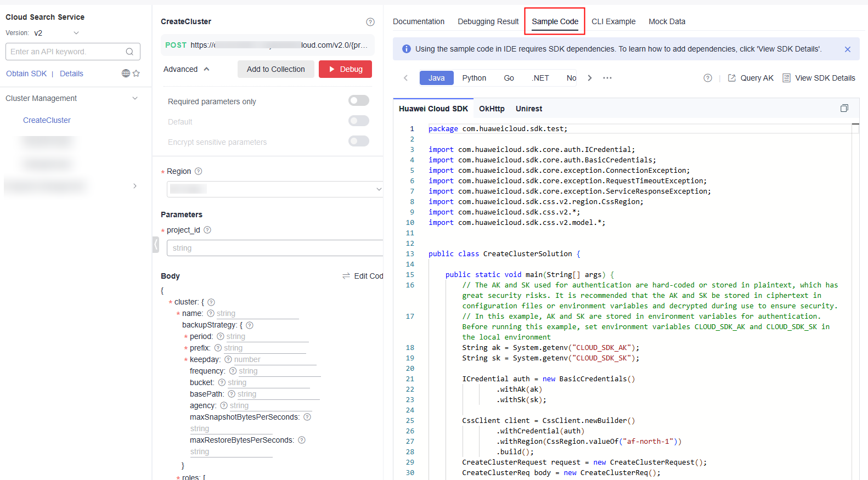The width and height of the screenshot is (868, 480).
Task: Click the project_id string input field
Action: coord(275,248)
